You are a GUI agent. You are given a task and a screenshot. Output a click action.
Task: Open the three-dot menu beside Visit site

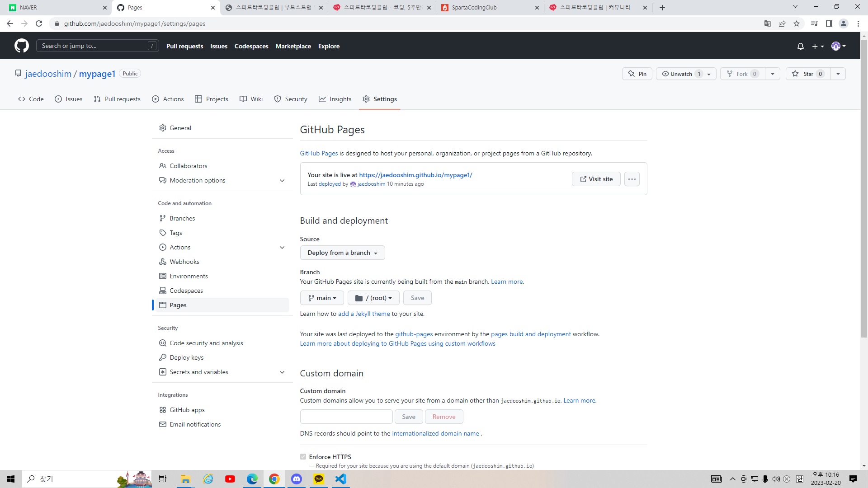tap(632, 179)
